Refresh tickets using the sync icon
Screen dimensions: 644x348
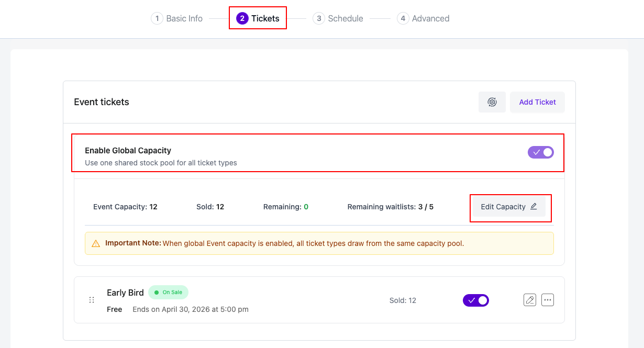(x=492, y=102)
